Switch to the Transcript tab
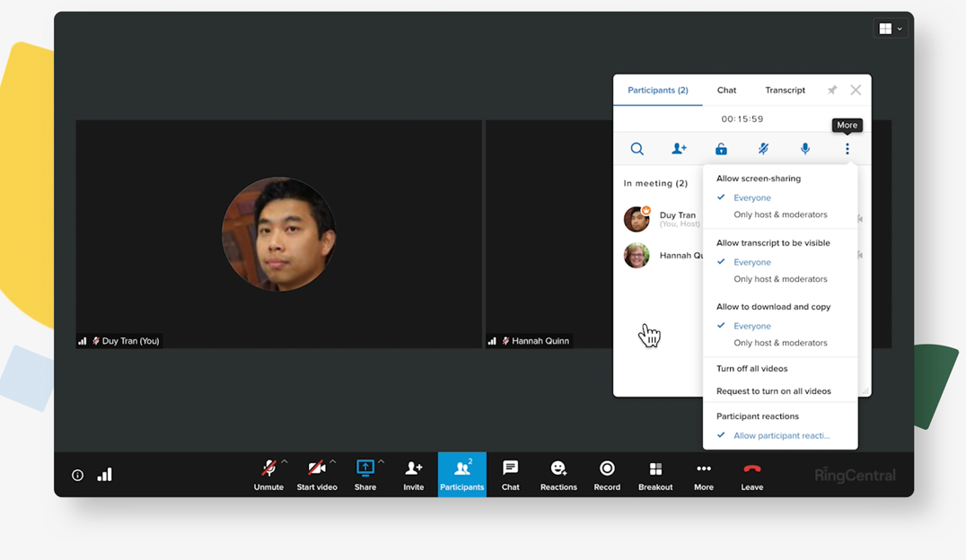 click(x=785, y=90)
